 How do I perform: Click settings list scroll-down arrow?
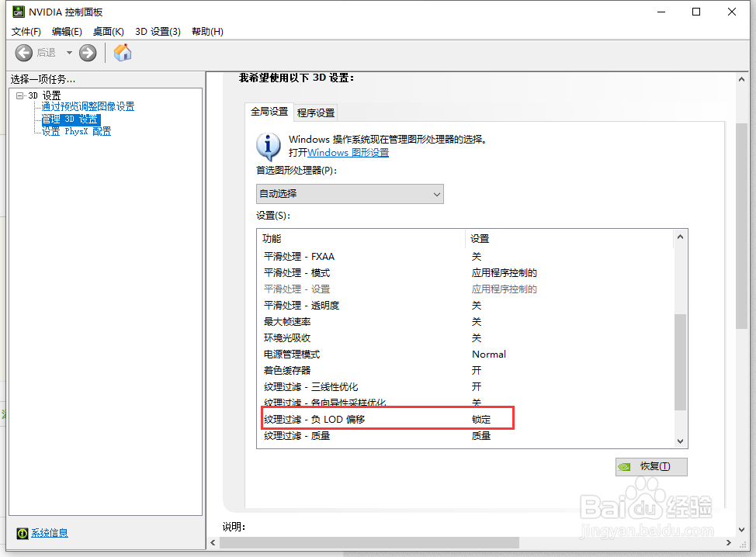680,441
